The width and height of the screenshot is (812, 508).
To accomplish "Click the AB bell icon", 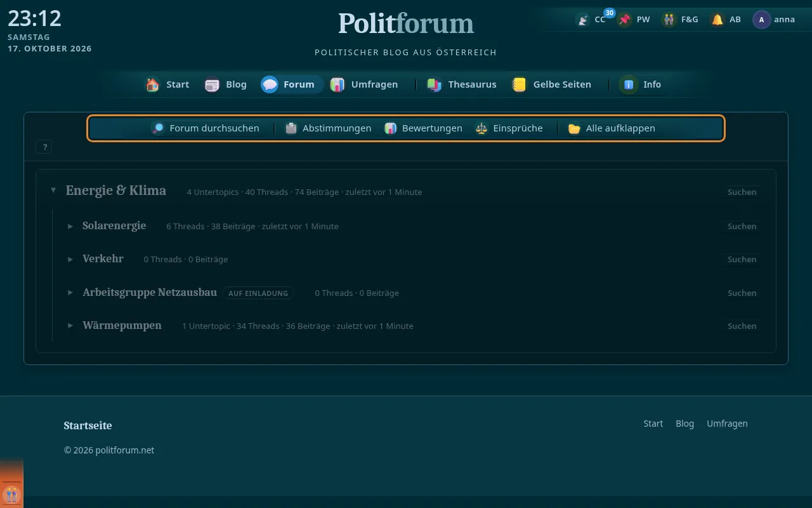I will click(717, 20).
